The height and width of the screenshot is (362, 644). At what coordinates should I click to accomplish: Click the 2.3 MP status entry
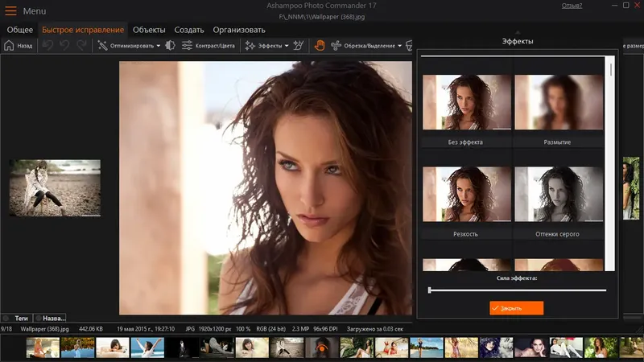point(300,329)
